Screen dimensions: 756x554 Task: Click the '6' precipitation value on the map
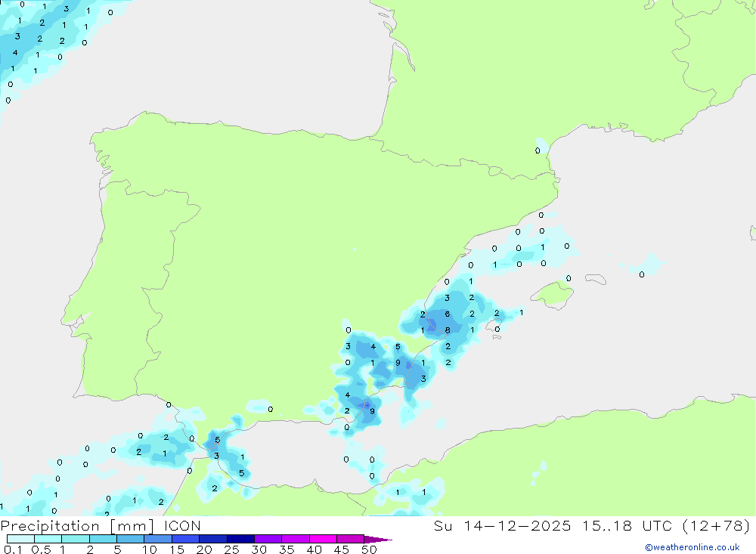448,314
